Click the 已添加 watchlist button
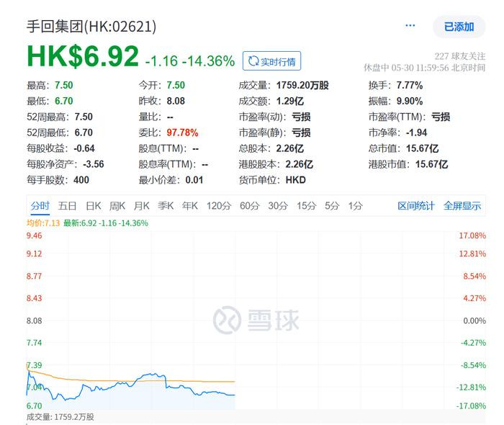The height and width of the screenshot is (425, 504). point(459,27)
